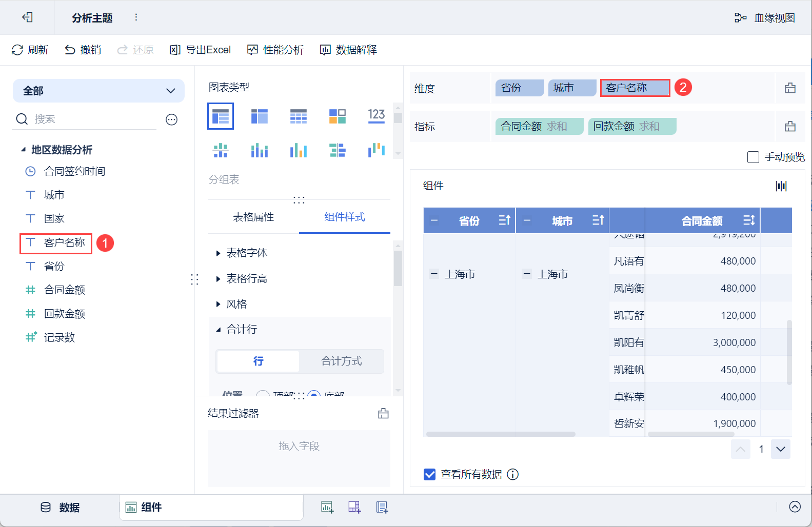The width and height of the screenshot is (812, 527).
Task: Click the 回款金额 求和 metric pill
Action: coord(632,127)
